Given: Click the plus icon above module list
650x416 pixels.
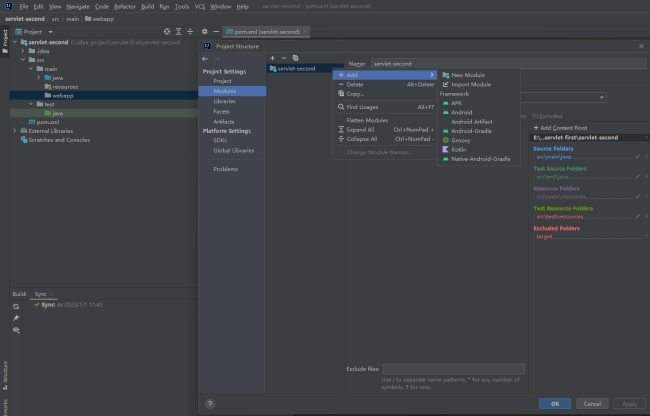Looking at the screenshot, I should 272,58.
